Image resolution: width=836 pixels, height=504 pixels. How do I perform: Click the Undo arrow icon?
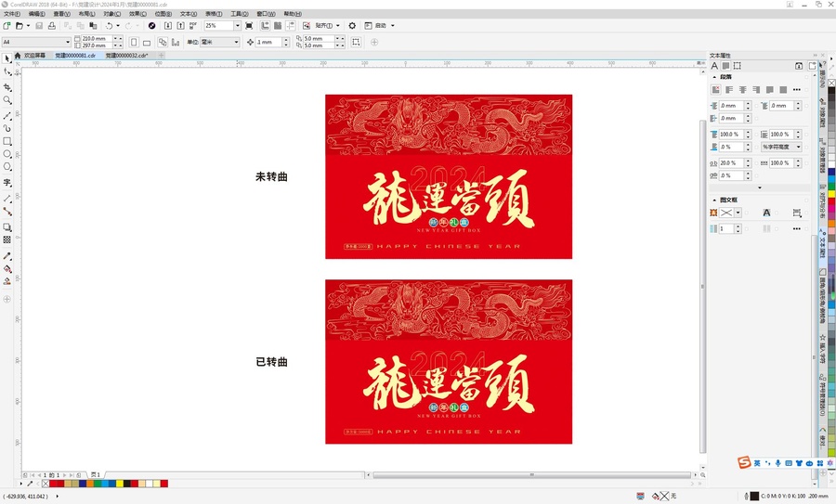coord(109,26)
